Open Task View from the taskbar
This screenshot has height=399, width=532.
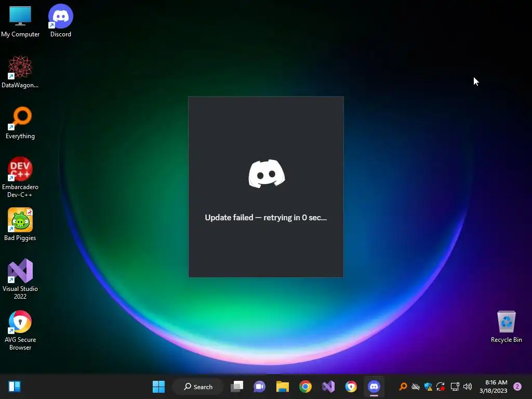click(237, 387)
